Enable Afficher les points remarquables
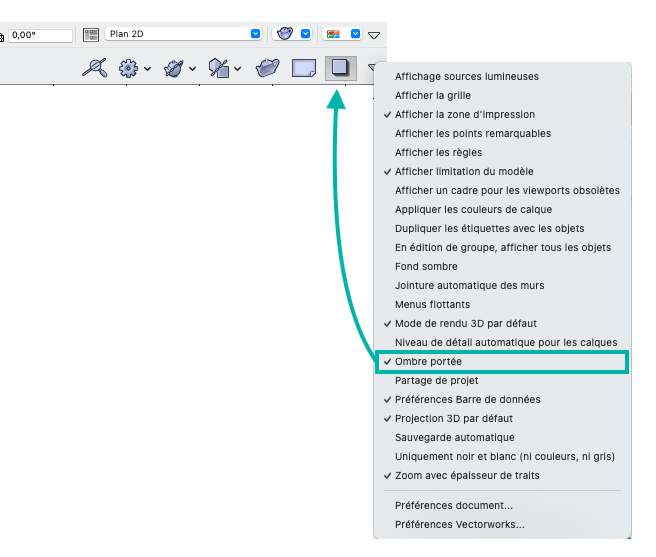Viewport: 656px width, 557px height. (x=502, y=133)
